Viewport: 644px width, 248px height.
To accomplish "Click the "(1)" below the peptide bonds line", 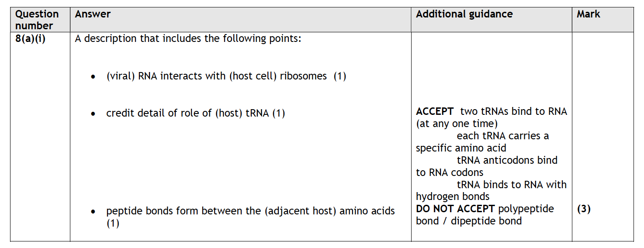I will tap(113, 224).
